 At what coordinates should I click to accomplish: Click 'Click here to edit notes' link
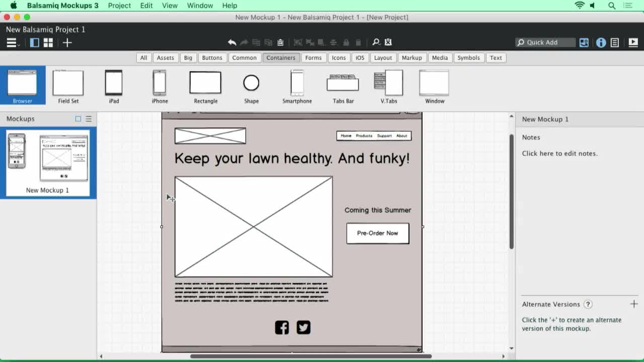pos(560,153)
